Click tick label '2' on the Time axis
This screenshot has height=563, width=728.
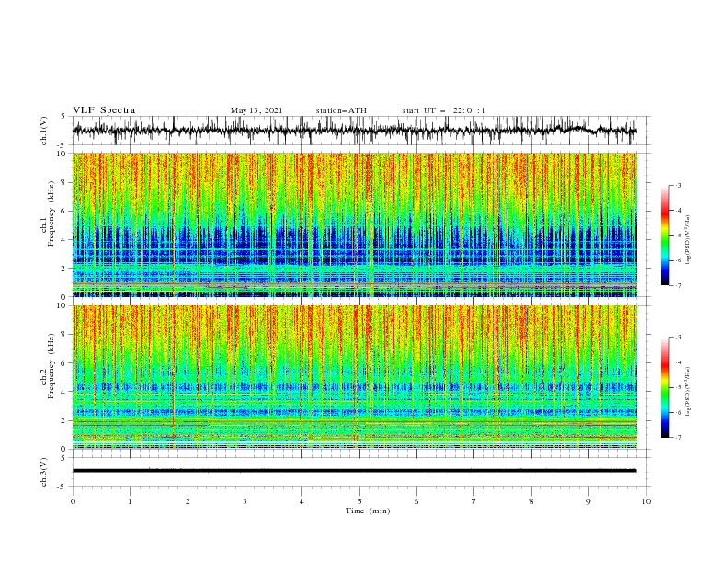188,501
